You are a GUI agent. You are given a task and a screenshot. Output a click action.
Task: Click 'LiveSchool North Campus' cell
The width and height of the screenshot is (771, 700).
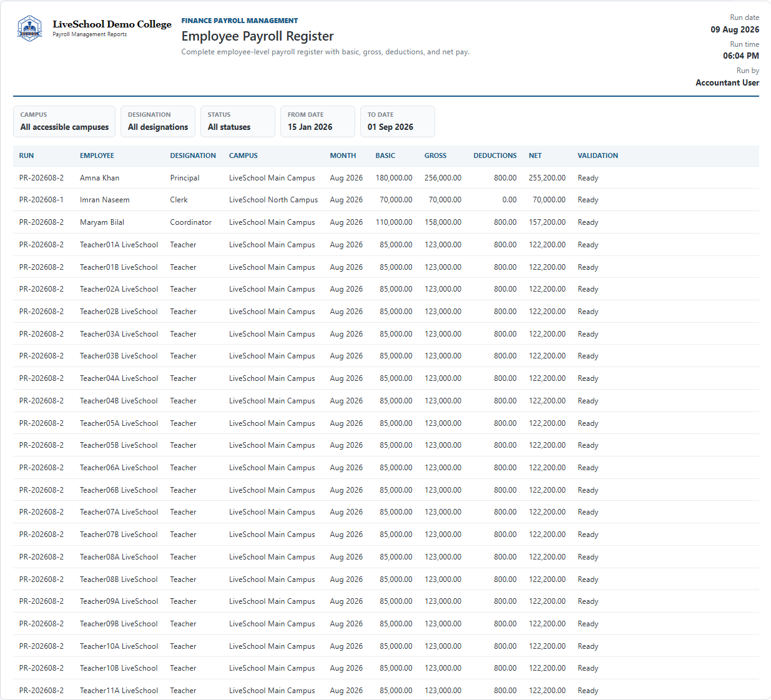[x=273, y=200]
